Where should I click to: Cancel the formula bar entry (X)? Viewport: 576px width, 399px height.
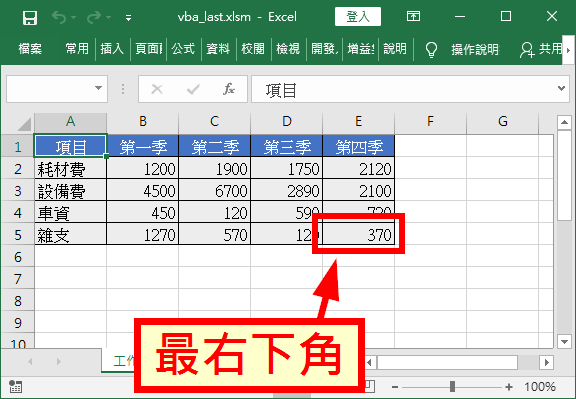click(x=157, y=89)
